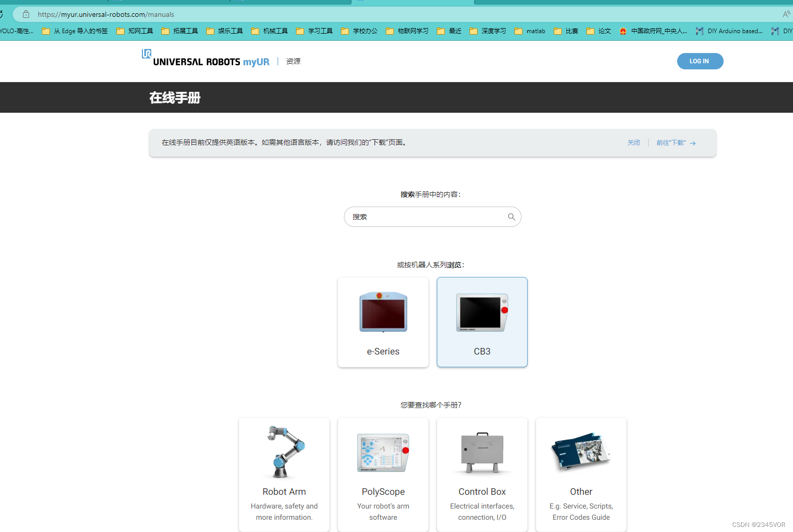
Task: Open the Other manuals card
Action: tap(581, 474)
